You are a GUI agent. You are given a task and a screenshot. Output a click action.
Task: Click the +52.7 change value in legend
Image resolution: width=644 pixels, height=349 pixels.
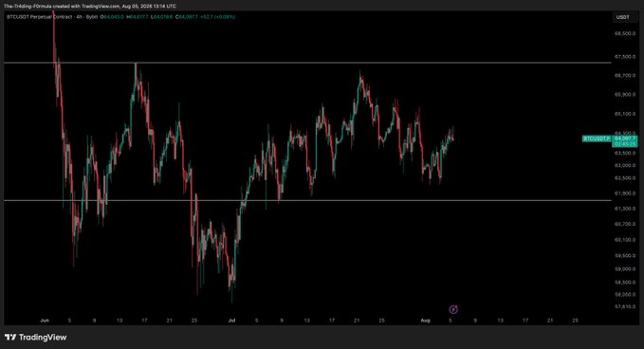pyautogui.click(x=207, y=17)
